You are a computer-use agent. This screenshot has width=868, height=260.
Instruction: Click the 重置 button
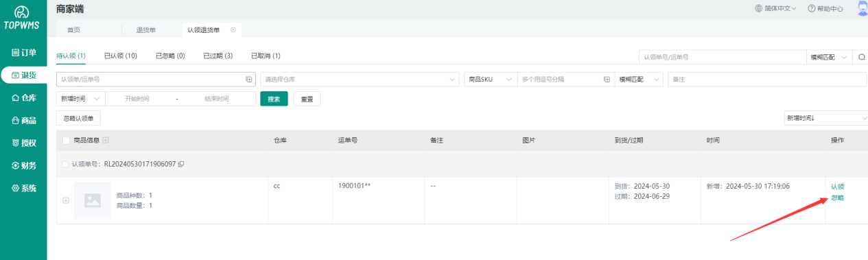pos(307,99)
